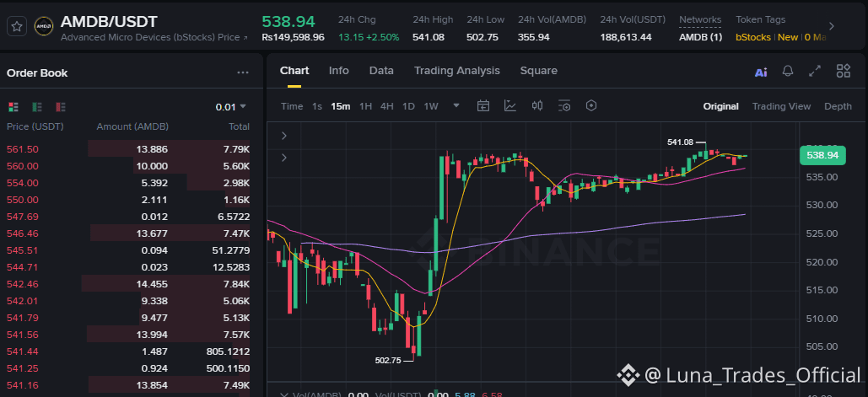Open Advanced Micro Devices (bStocks) Price link
The width and height of the screenshot is (868, 397).
click(154, 38)
